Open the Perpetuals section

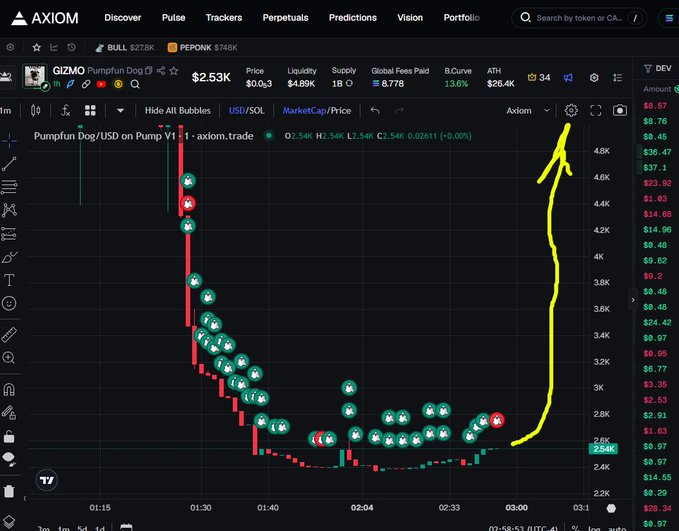285,18
